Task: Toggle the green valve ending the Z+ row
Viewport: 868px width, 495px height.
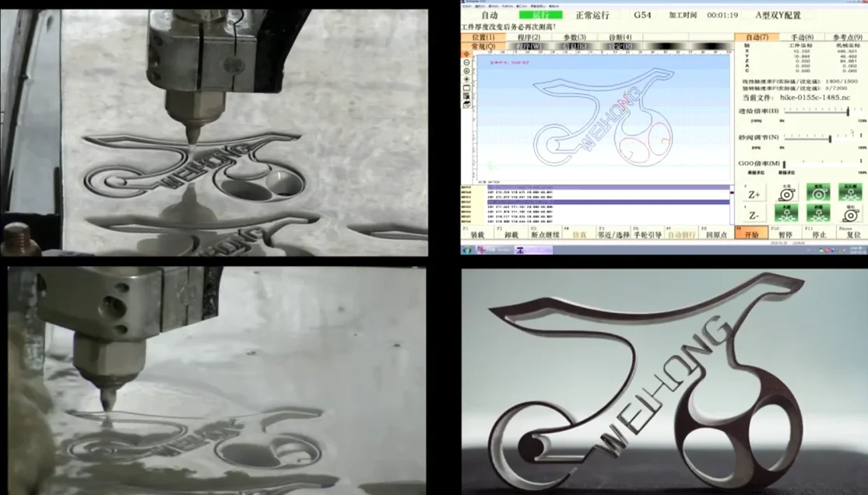Action: coord(850,193)
